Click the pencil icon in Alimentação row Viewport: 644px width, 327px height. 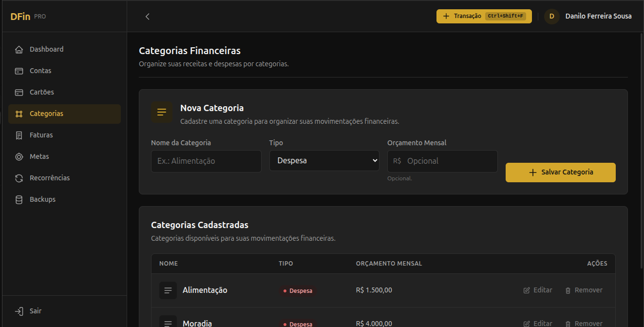click(527, 290)
